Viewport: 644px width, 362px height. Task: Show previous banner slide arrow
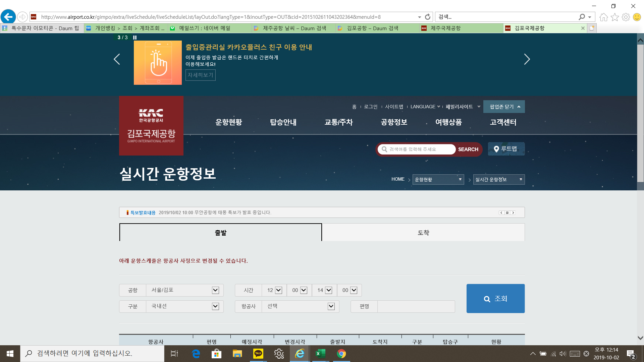[x=117, y=59]
